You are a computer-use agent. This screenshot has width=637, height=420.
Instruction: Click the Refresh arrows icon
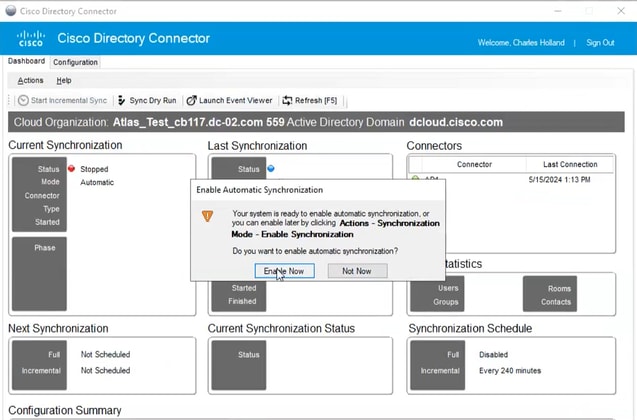pos(287,100)
